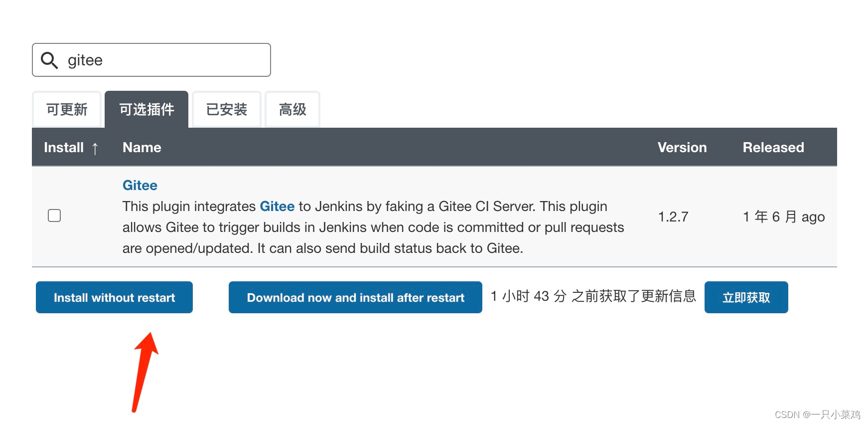This screenshot has height=424, width=868.
Task: Click the Version column header
Action: click(x=682, y=148)
